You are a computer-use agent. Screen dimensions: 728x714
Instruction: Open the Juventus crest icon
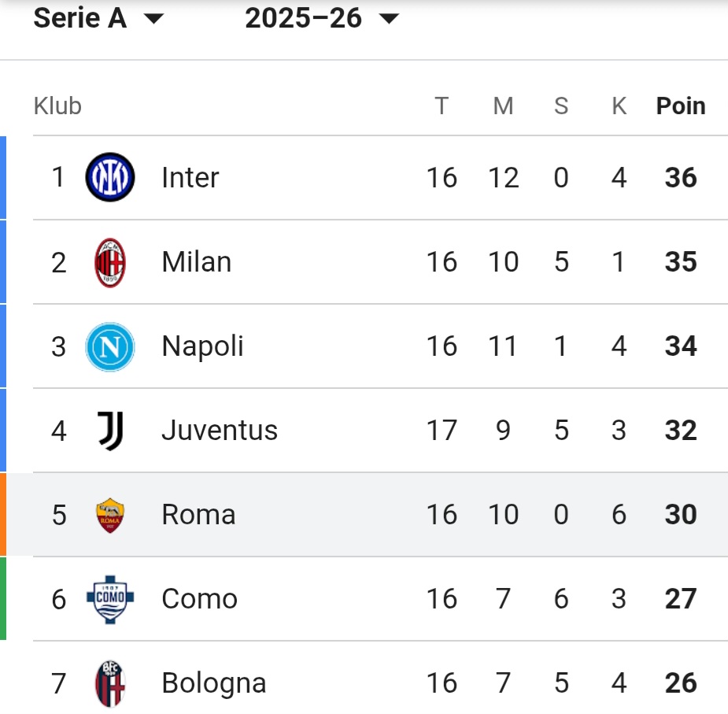coord(110,430)
